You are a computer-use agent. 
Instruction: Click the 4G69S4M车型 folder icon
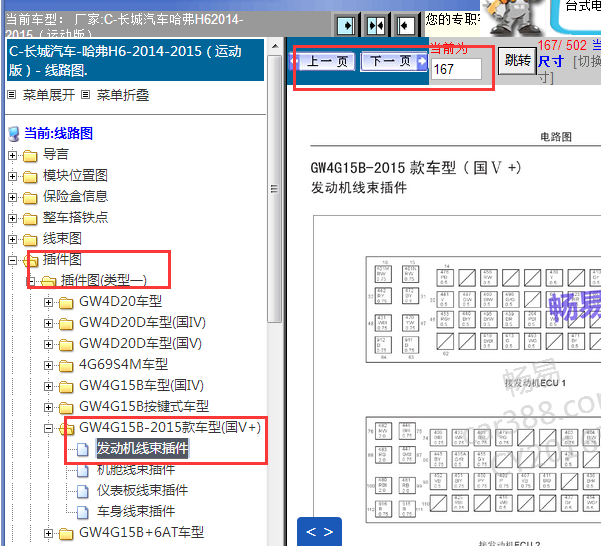tap(66, 366)
